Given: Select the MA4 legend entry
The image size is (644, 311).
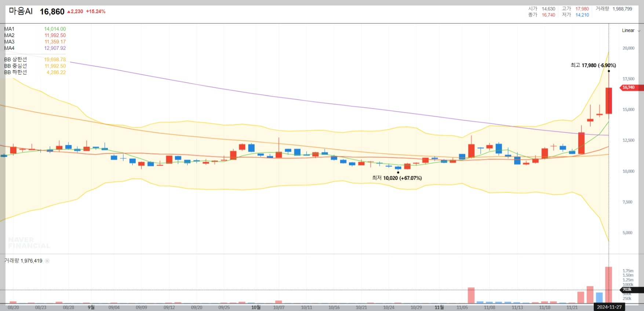Looking at the screenshot, I should pyautogui.click(x=9, y=48).
